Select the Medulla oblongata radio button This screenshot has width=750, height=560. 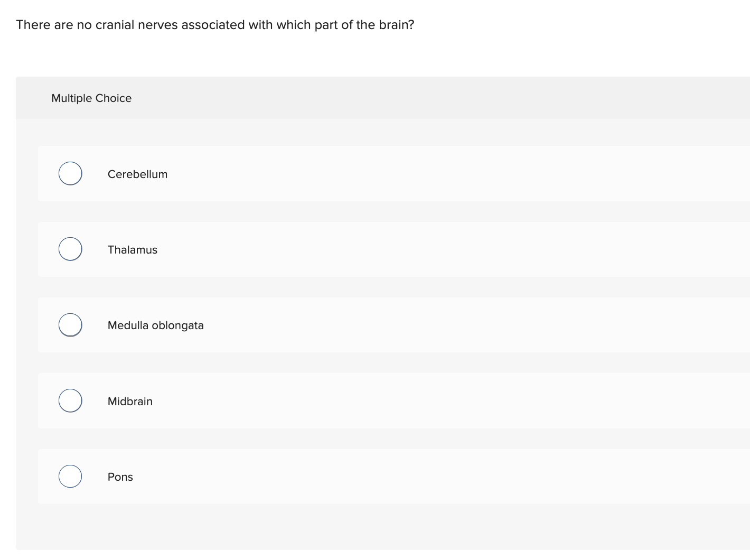70,325
